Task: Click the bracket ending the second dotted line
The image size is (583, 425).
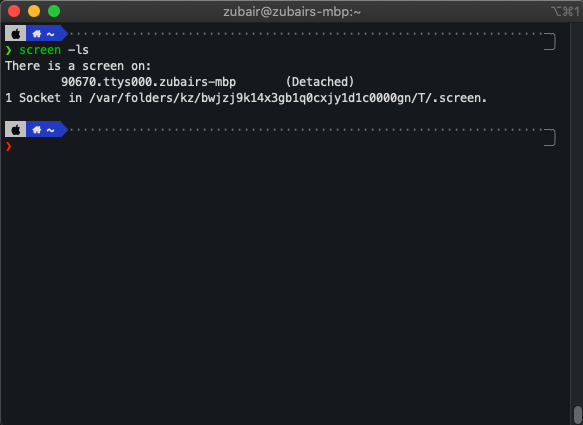Action: point(550,137)
